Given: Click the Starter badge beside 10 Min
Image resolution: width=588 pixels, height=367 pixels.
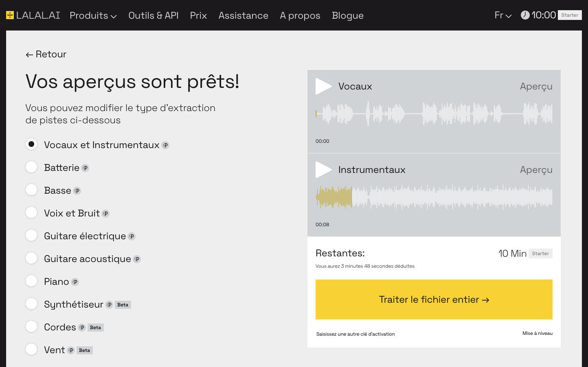Looking at the screenshot, I should pos(540,253).
